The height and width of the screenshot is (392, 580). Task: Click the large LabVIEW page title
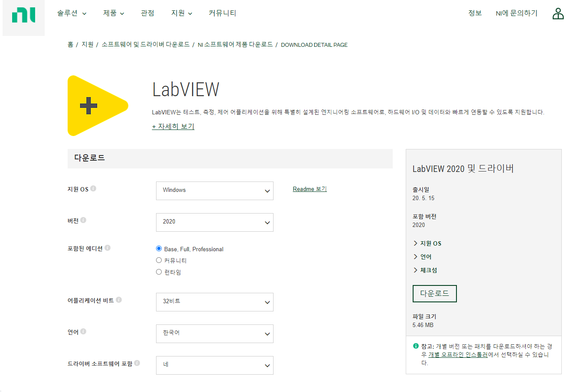[x=186, y=90]
